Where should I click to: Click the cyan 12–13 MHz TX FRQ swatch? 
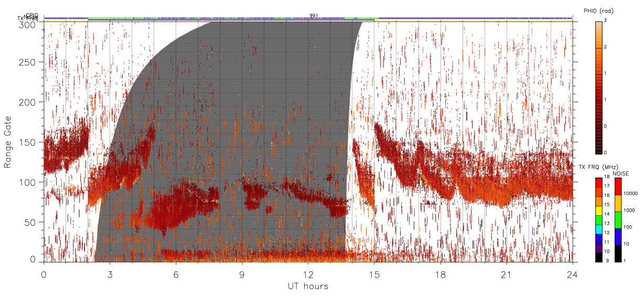point(599,229)
